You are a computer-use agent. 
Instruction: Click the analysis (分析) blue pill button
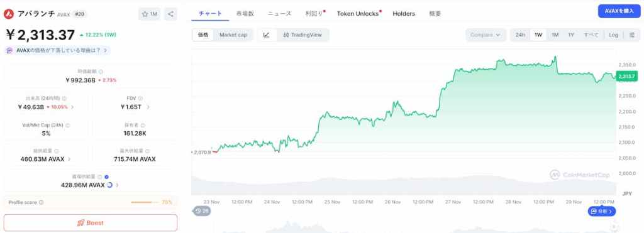[602, 211]
